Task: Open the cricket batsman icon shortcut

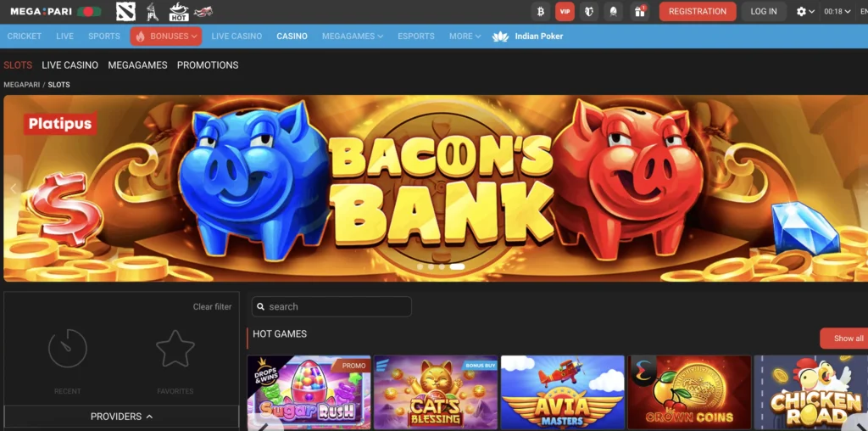Action: 151,11
